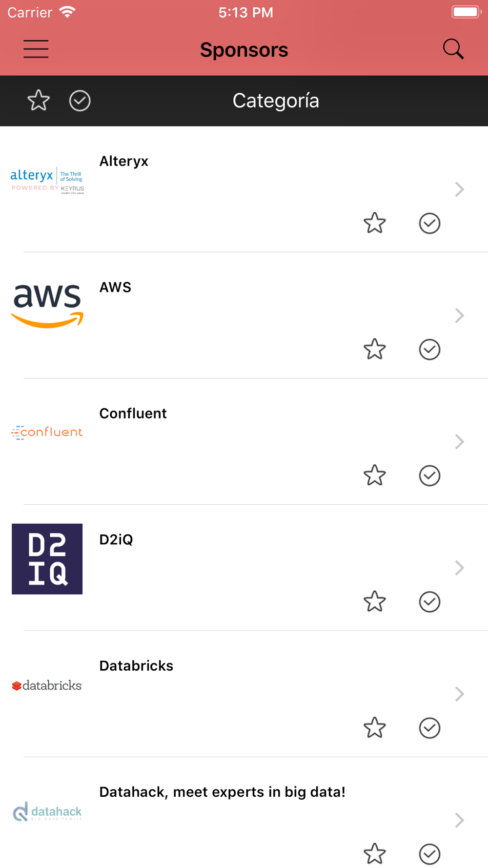The width and height of the screenshot is (488, 868).
Task: Favorite Alteryx with its star
Action: (375, 223)
